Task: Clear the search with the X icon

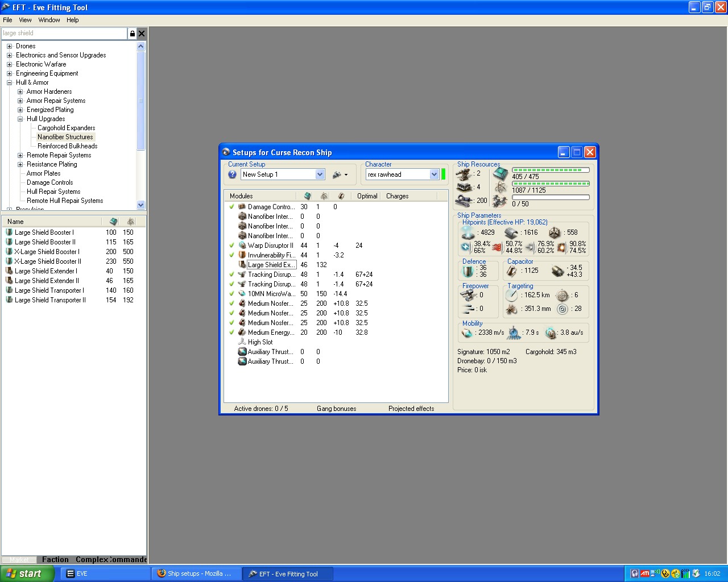Action: (142, 34)
